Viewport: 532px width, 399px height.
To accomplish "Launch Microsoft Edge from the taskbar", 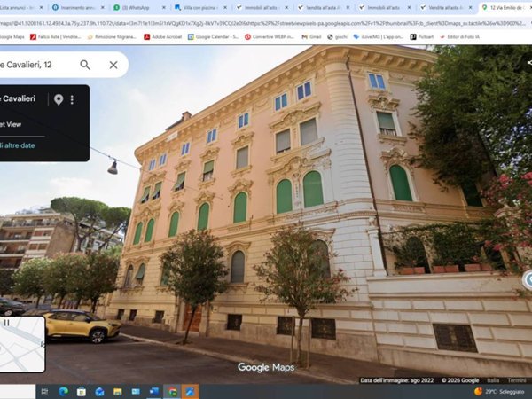I will (x=63, y=392).
